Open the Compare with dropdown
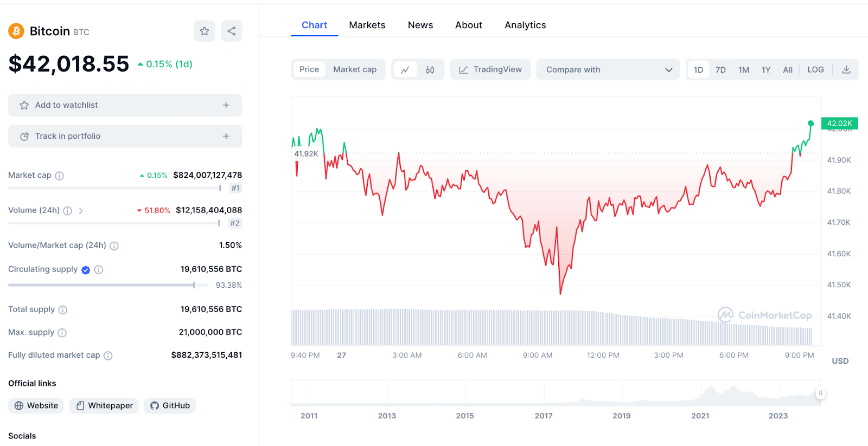Image resolution: width=868 pixels, height=446 pixels. (x=608, y=69)
